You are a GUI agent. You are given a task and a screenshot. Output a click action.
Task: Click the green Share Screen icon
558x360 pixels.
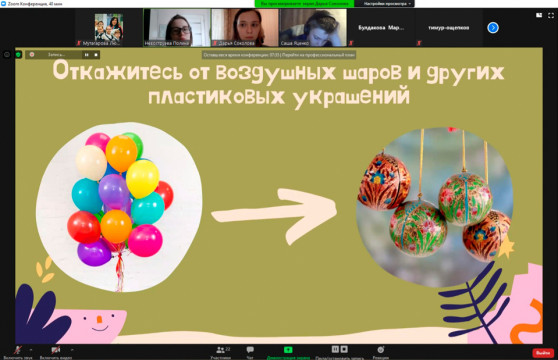point(288,350)
